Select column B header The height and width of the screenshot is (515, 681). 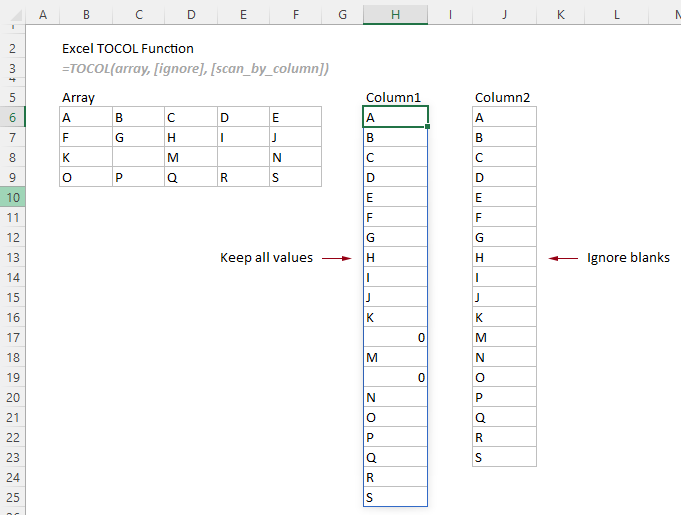[x=85, y=13]
